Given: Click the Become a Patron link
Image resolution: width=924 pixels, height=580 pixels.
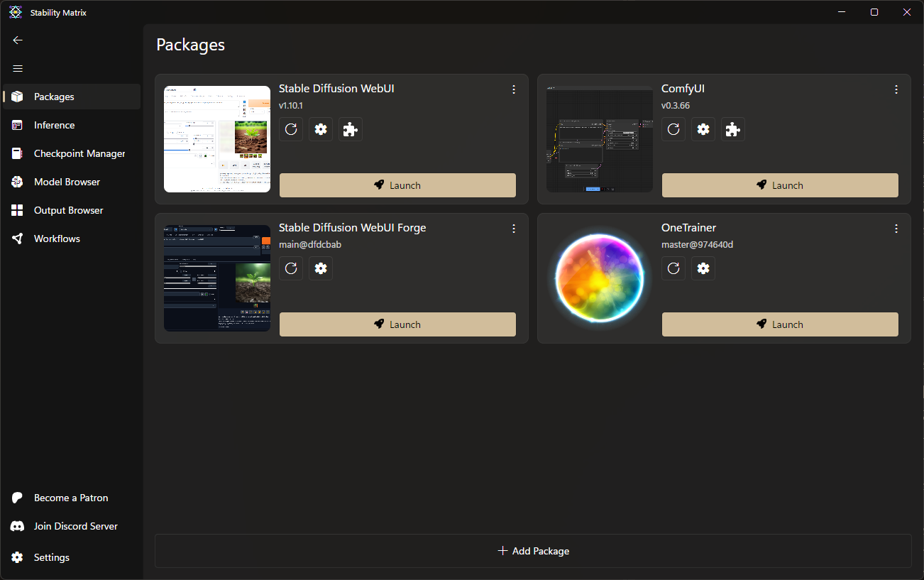Looking at the screenshot, I should [72, 498].
